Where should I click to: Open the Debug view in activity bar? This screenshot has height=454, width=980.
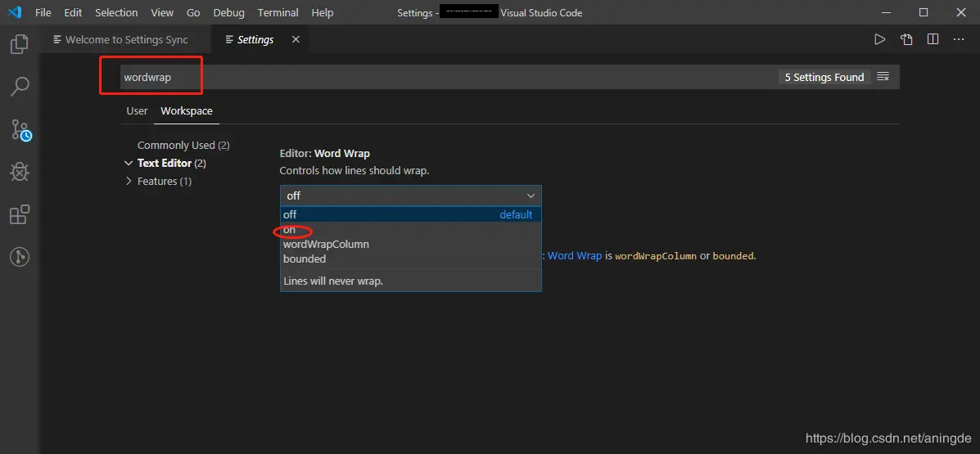tap(20, 171)
